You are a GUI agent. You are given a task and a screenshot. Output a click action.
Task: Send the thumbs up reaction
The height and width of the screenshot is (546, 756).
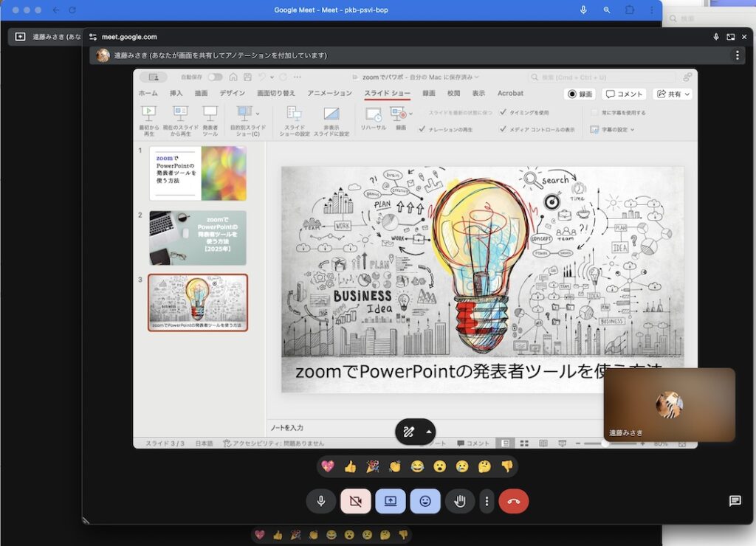[x=351, y=466]
